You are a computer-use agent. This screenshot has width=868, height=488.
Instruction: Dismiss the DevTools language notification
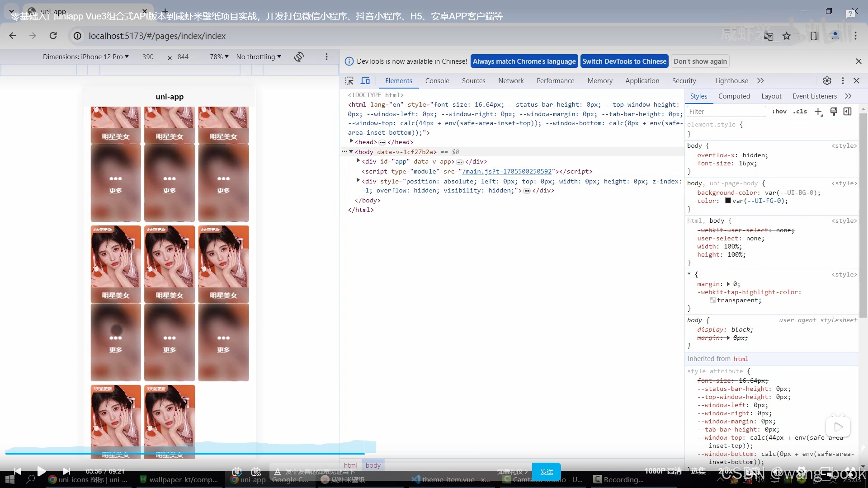859,61
